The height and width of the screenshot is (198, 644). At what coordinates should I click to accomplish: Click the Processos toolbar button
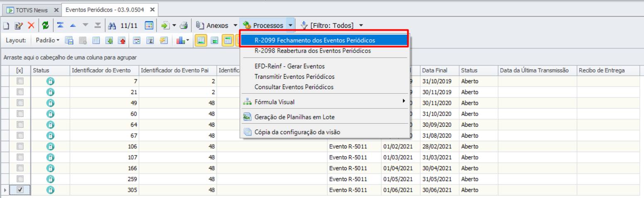[x=263, y=26]
